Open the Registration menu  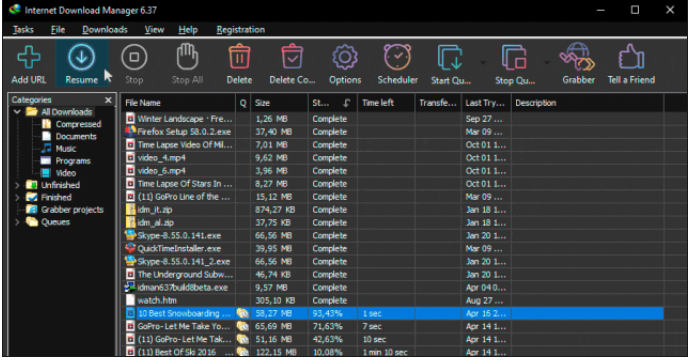click(240, 29)
